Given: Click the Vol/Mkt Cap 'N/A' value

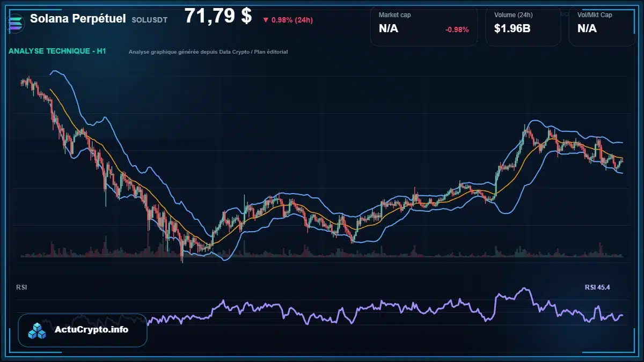Looking at the screenshot, I should point(587,29).
